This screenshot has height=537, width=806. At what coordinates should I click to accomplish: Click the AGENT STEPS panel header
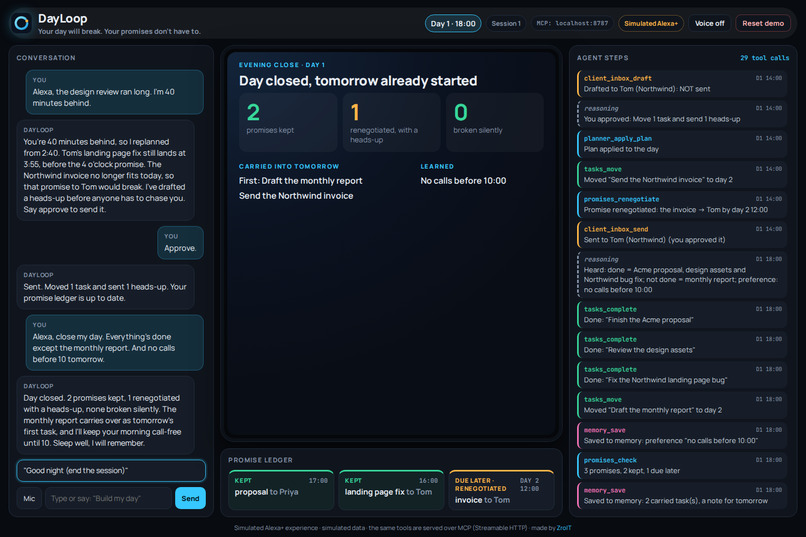tap(602, 58)
